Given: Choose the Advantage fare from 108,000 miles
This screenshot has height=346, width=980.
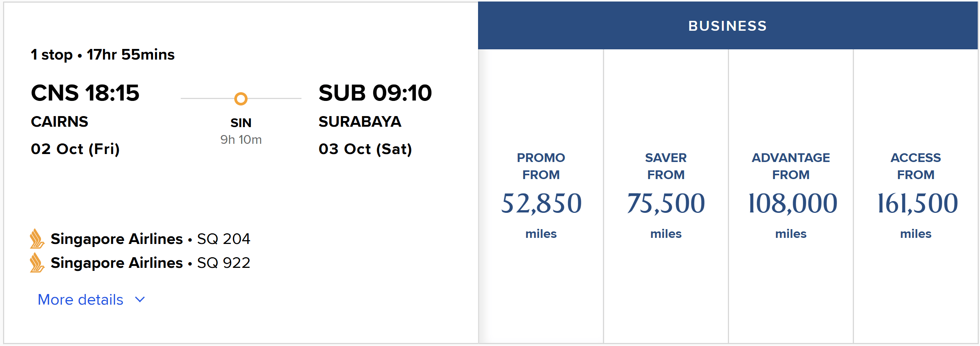Looking at the screenshot, I should [x=791, y=196].
